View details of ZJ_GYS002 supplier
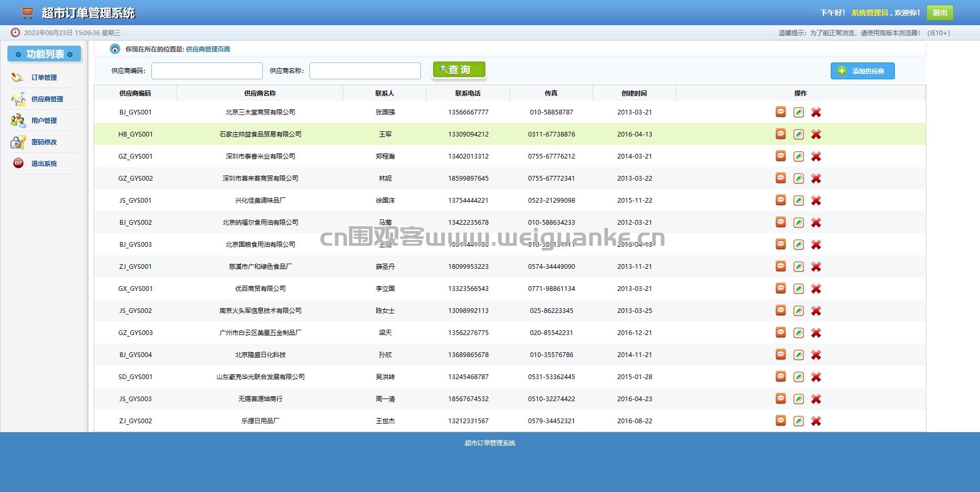Screen dimensions: 980x492 coord(781,421)
